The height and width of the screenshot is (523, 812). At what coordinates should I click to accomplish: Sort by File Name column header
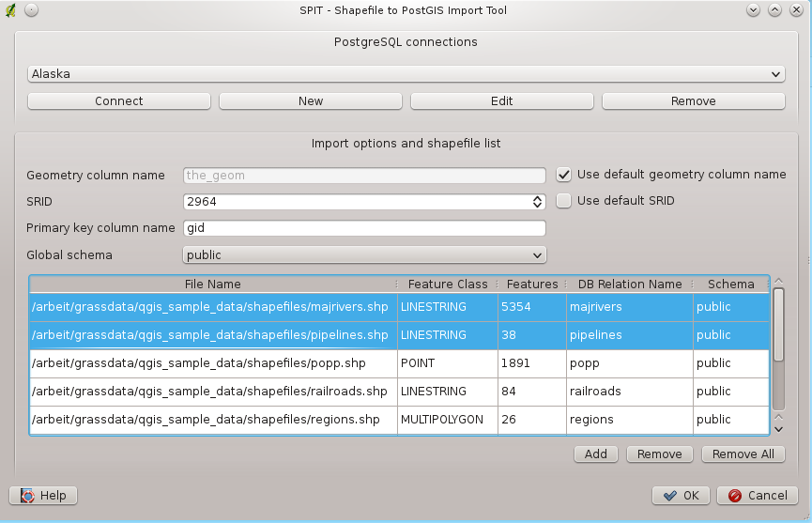click(212, 284)
